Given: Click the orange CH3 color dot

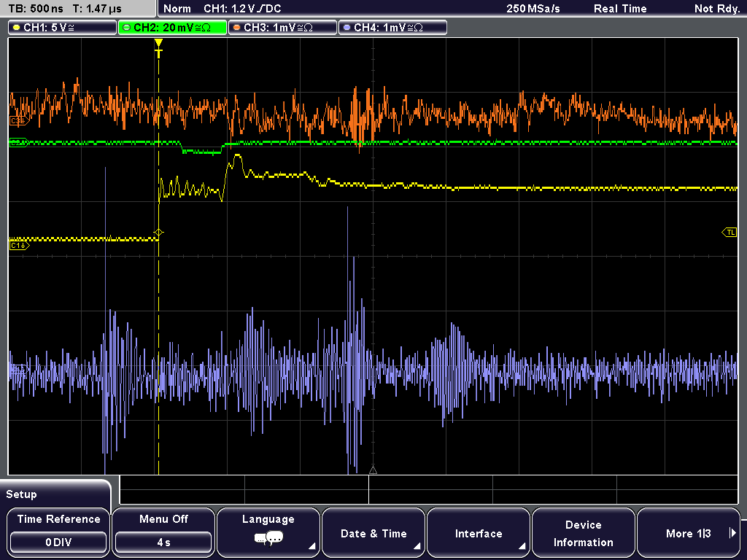Looking at the screenshot, I should point(237,28).
